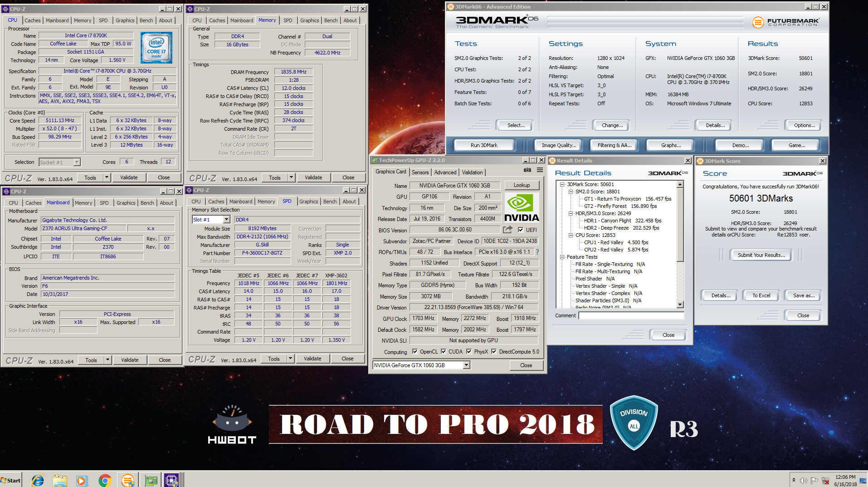The width and height of the screenshot is (868, 487).
Task: Click the BIOS export share icon in GPU-Z
Action: click(x=507, y=230)
